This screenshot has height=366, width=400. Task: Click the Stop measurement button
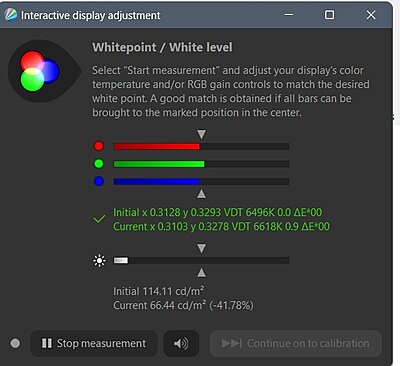pos(94,343)
